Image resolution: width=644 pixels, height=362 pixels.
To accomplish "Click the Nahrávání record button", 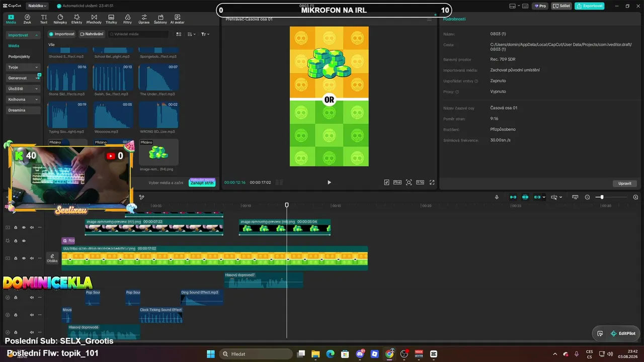I will [x=92, y=34].
